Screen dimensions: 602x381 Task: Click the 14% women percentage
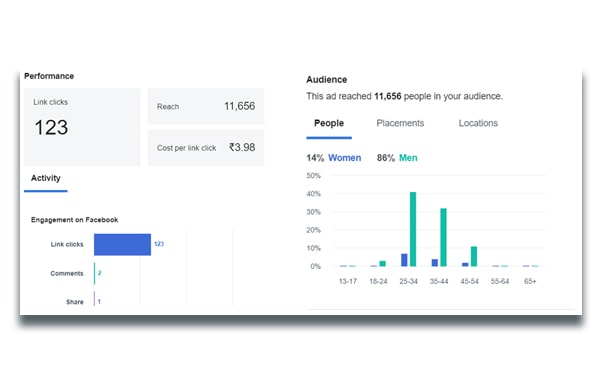pos(315,158)
